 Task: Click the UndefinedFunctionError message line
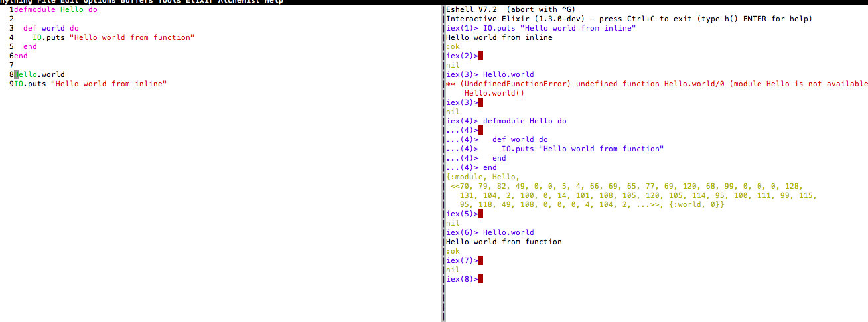click(x=657, y=84)
